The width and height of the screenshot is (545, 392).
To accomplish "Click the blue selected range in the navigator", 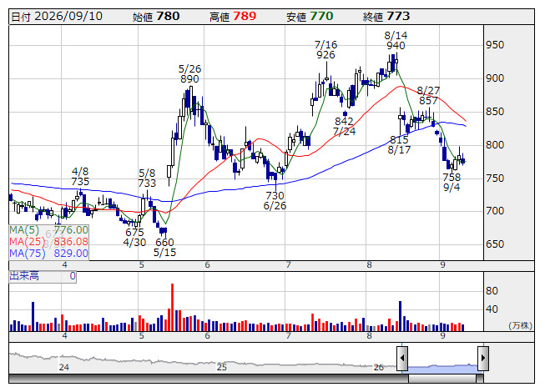I will 443,368.
